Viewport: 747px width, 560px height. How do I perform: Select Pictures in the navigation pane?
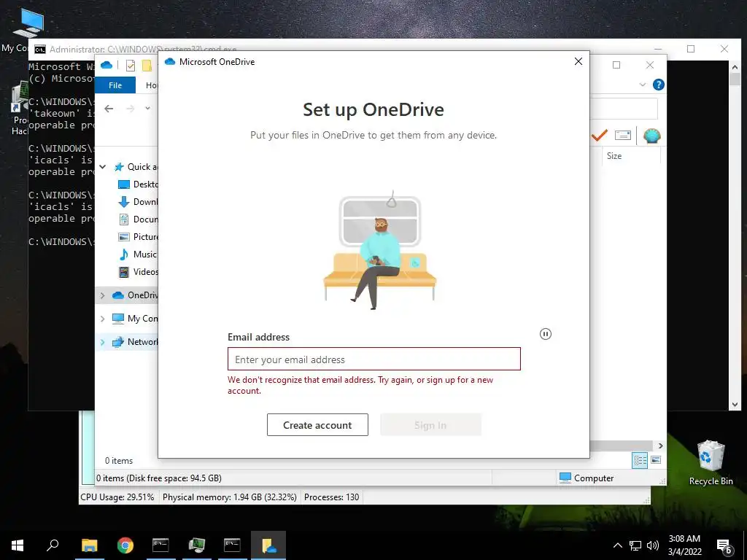(x=138, y=237)
